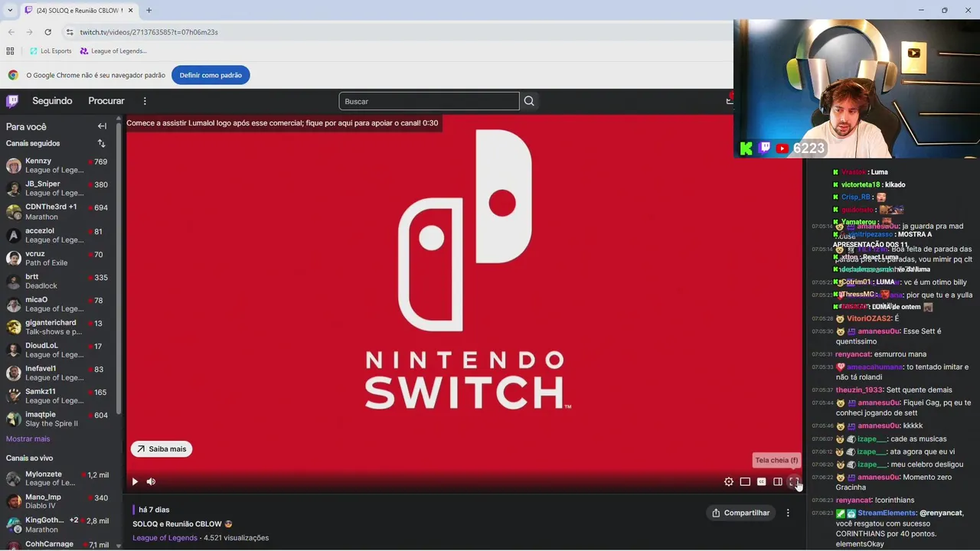This screenshot has height=551, width=980.
Task: Click VitoriOZAS2 username in chat
Action: [x=869, y=318]
